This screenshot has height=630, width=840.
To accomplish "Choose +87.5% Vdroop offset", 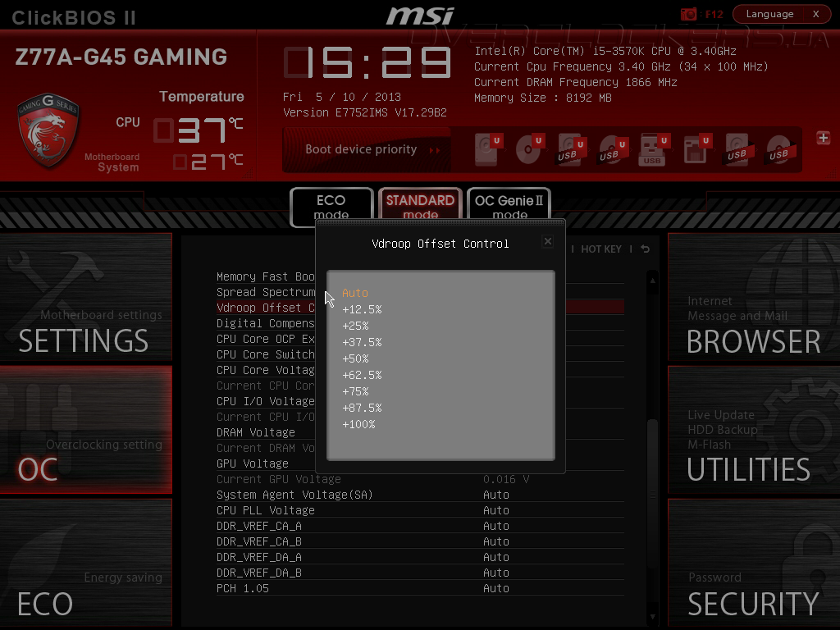I will [362, 408].
